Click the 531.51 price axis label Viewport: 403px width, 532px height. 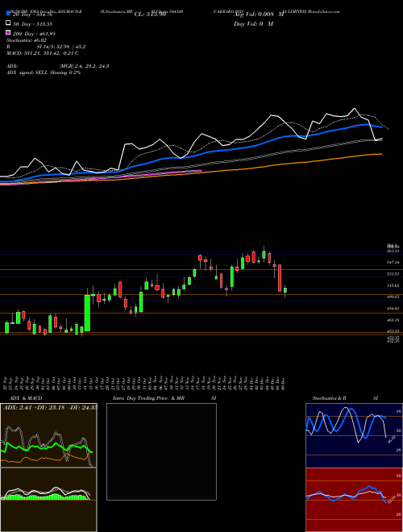click(393, 274)
